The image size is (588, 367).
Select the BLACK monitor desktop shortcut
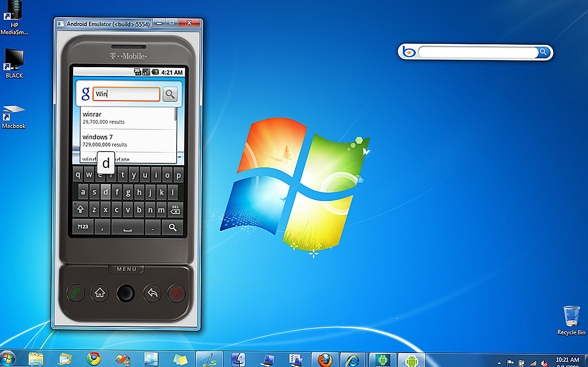14,63
